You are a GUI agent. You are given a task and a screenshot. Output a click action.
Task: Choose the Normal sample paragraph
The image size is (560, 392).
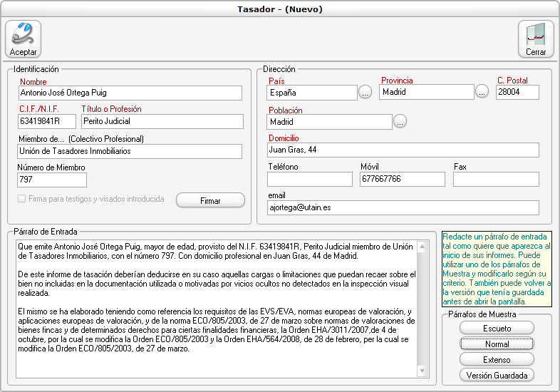(497, 344)
